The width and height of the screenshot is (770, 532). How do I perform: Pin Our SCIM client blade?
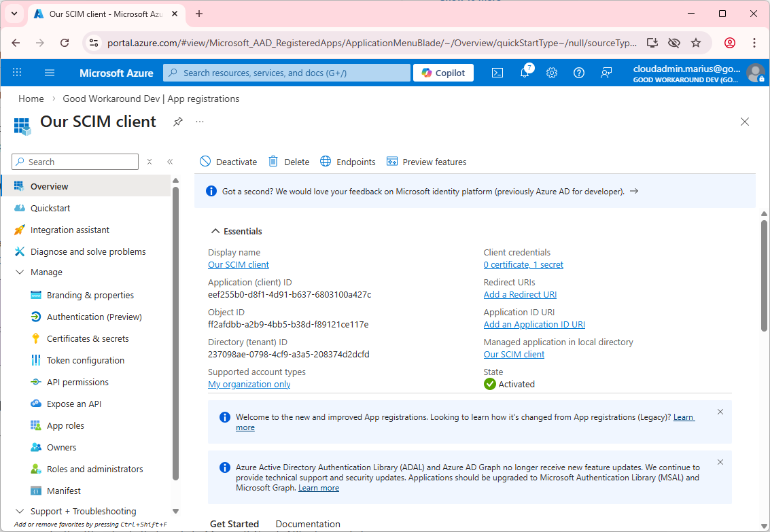[178, 122]
